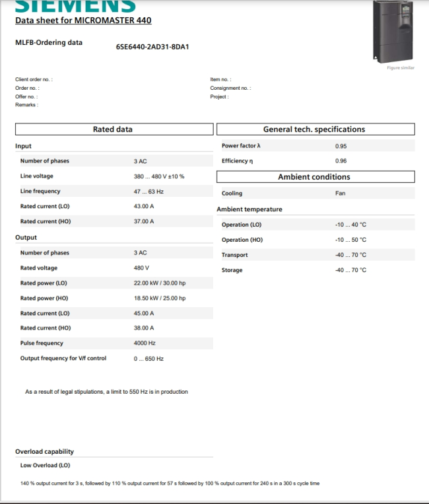429x504 pixels.
Task: Click the rated power 22.00 kW / 30.00 hp
Action: coord(160,283)
